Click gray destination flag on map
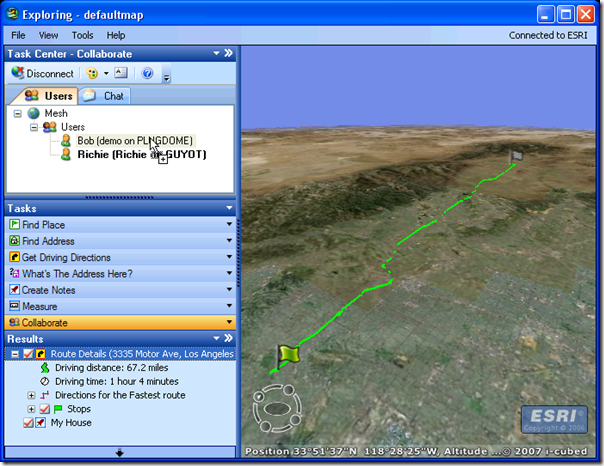Viewport: 604px width, 466px height. (x=516, y=156)
